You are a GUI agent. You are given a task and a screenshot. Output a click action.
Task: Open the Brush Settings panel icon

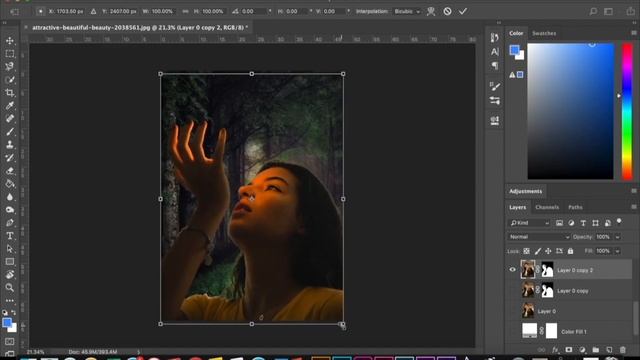click(495, 86)
